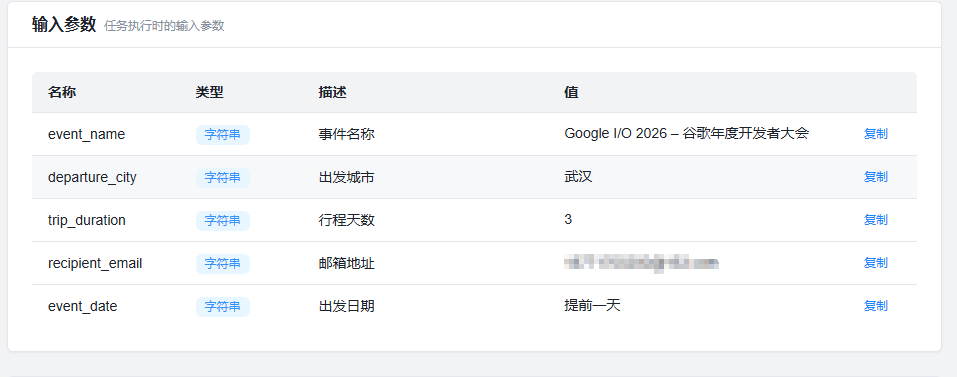The width and height of the screenshot is (957, 377).
Task: Click the 名称 column header
Action: 62,92
